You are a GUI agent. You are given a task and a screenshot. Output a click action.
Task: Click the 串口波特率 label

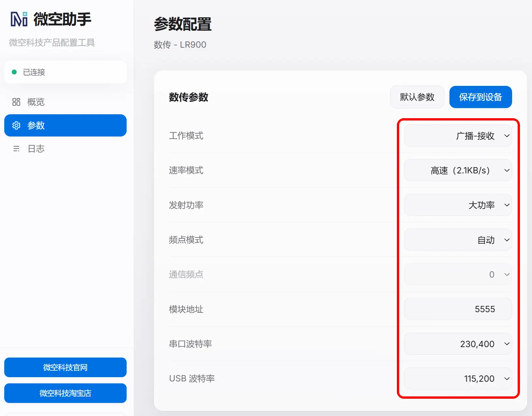190,344
